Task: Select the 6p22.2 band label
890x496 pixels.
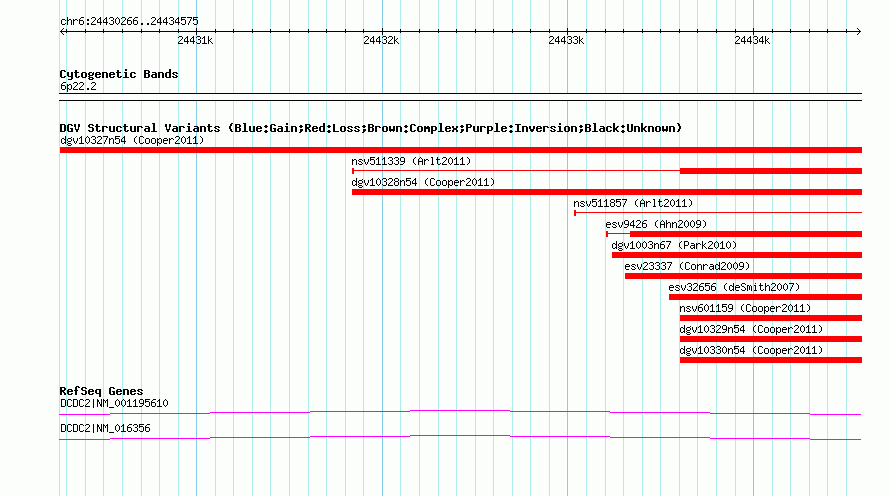Action: (x=78, y=86)
